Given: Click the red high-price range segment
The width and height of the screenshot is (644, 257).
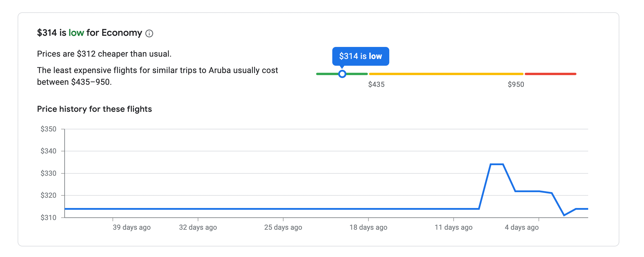Looking at the screenshot, I should 550,74.
